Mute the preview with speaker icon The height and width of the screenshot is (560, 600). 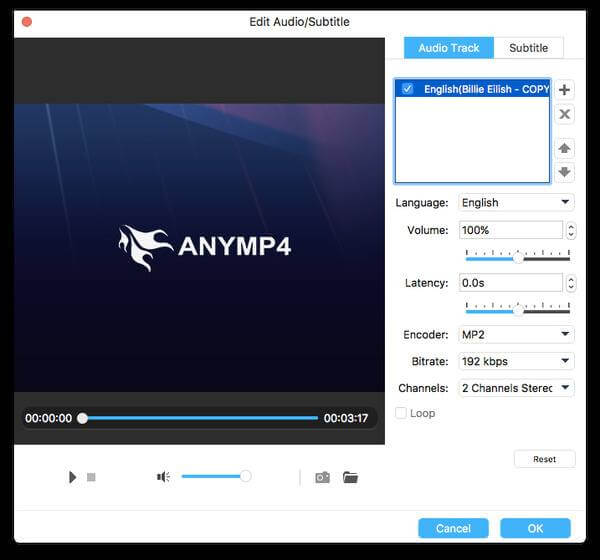tap(163, 477)
